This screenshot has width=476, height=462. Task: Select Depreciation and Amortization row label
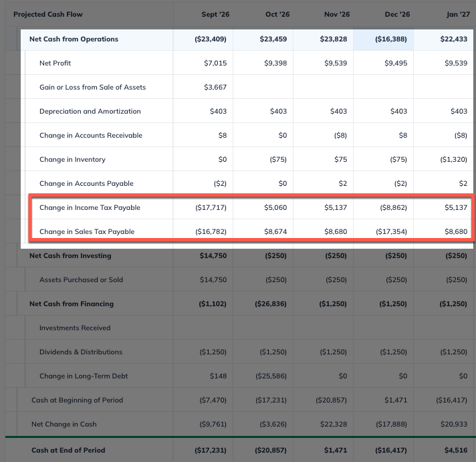pyautogui.click(x=90, y=111)
